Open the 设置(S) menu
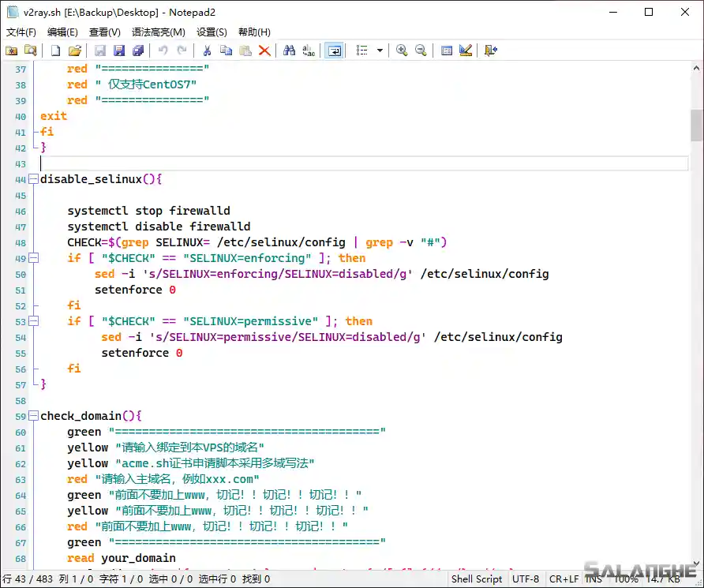The width and height of the screenshot is (704, 588). tap(212, 32)
